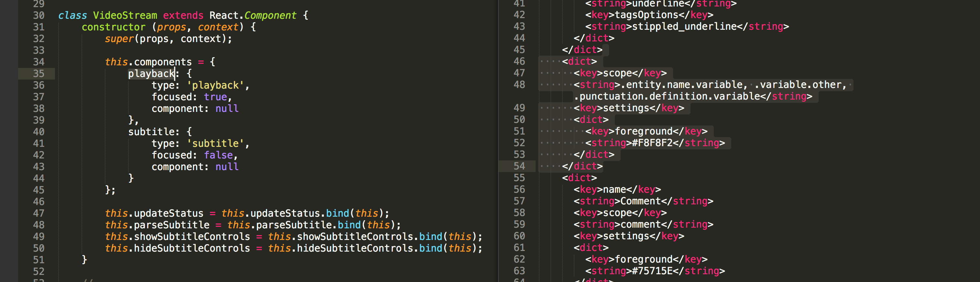Click '.punctuation.definition.variable' text

(x=667, y=96)
